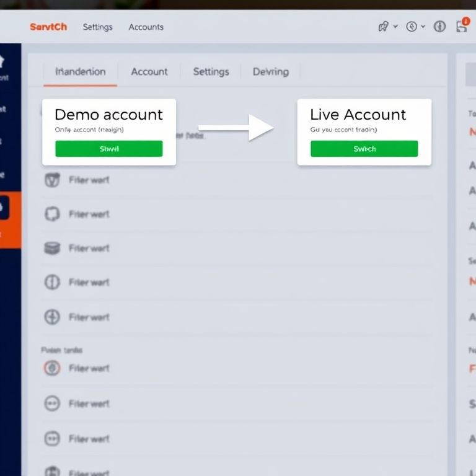Expand the chevron beside the circular top-bar icon
The image size is (476, 476).
(423, 27)
